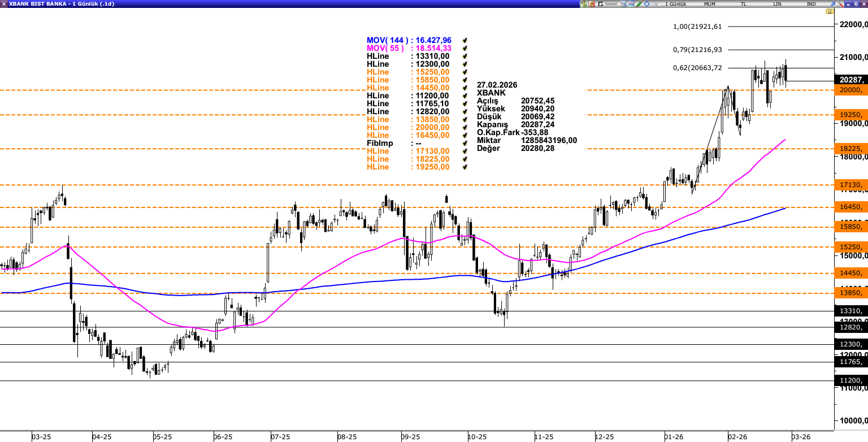
Task: Open the MUM chart type selector
Action: pos(710,4)
